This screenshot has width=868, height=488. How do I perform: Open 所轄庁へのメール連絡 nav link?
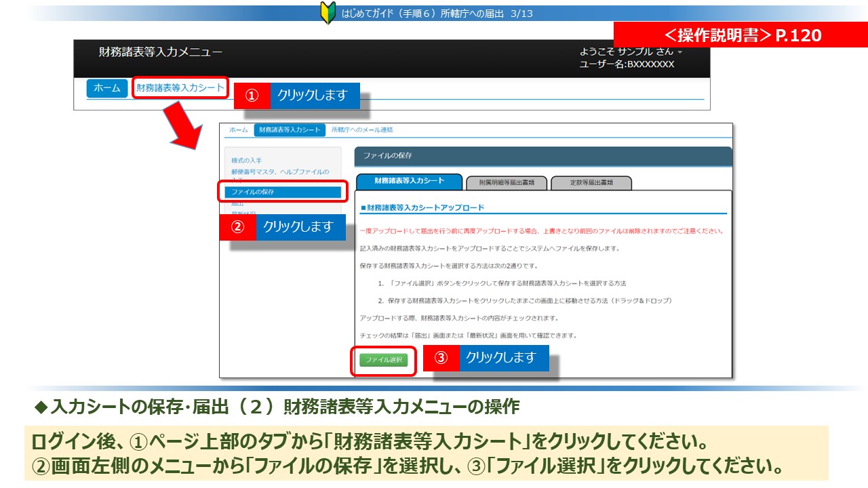pyautogui.click(x=362, y=130)
